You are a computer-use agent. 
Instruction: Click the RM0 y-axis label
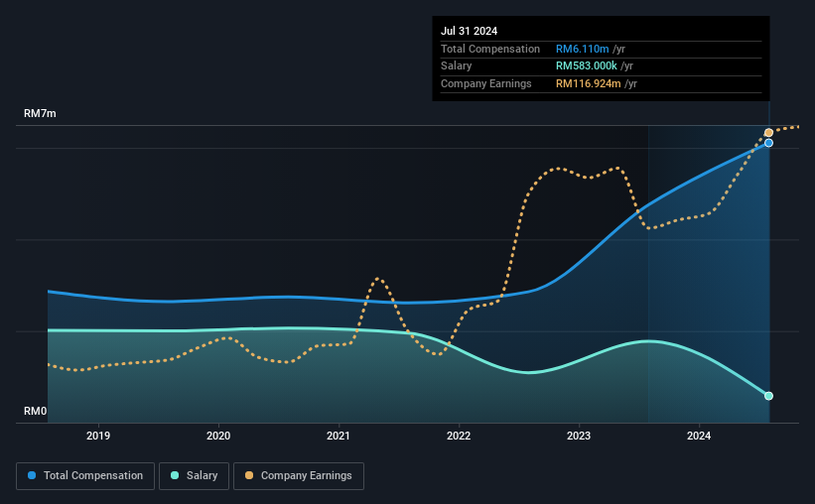pyautogui.click(x=36, y=411)
